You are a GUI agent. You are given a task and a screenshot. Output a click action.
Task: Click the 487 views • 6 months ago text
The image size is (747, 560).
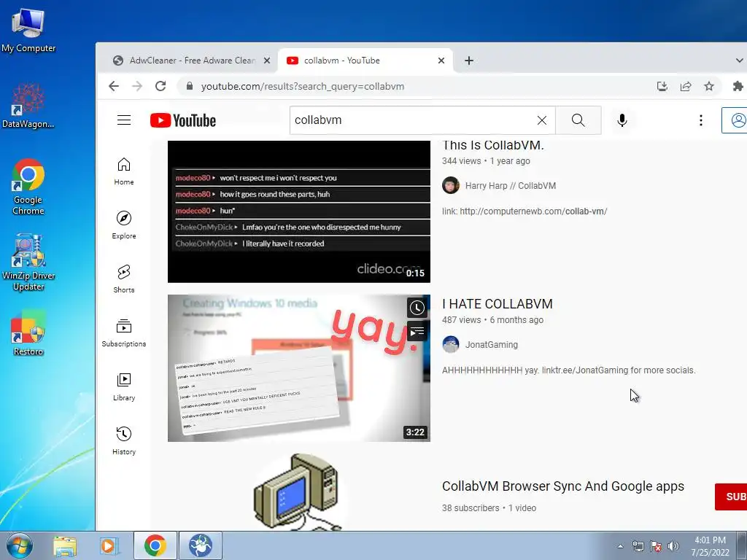(x=492, y=320)
